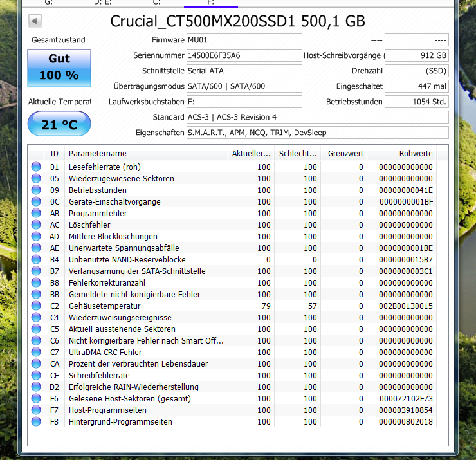476x460 pixels.
Task: Select status orb for Mittlere Blocklöschungen
Action: [36, 236]
